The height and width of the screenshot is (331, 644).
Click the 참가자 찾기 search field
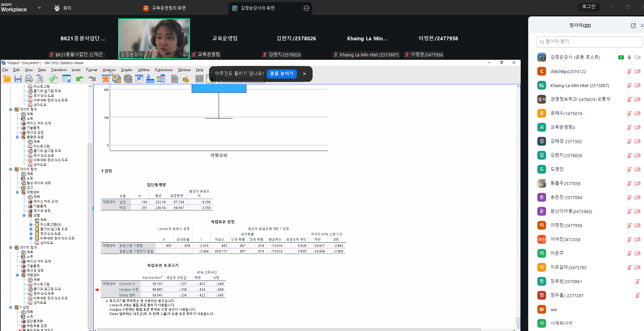click(589, 42)
